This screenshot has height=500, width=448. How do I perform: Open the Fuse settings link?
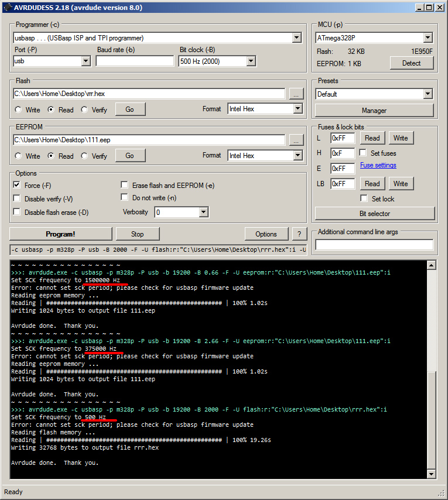tap(378, 166)
